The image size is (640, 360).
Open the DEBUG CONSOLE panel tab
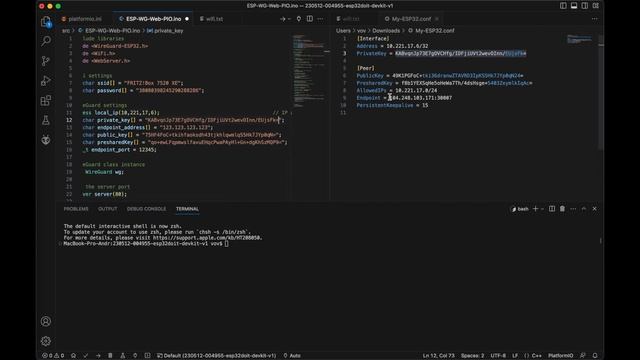point(146,209)
